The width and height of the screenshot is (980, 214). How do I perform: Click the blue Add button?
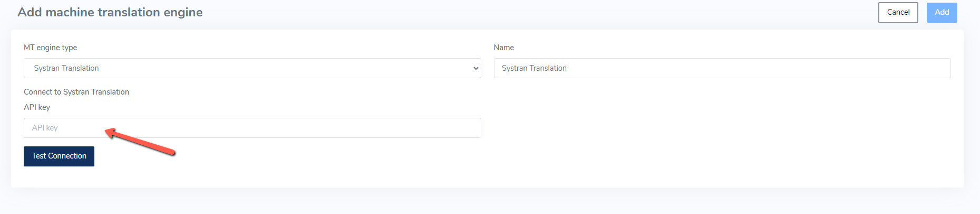[x=942, y=12]
